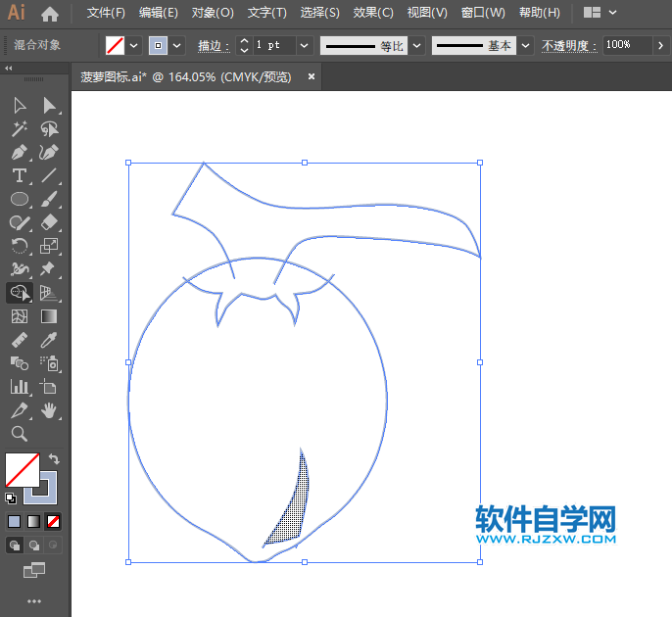Image resolution: width=672 pixels, height=617 pixels.
Task: Click the fill color box in toolbox
Action: 23,470
